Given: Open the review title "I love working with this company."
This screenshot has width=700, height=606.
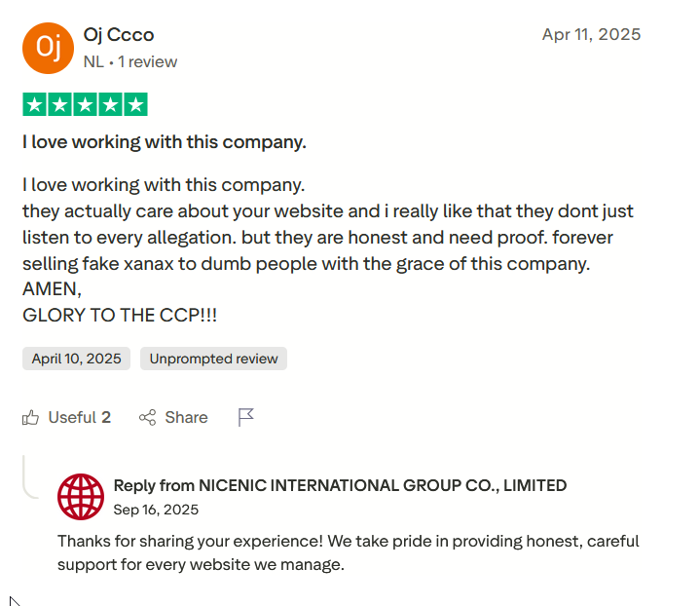Looking at the screenshot, I should (x=165, y=142).
